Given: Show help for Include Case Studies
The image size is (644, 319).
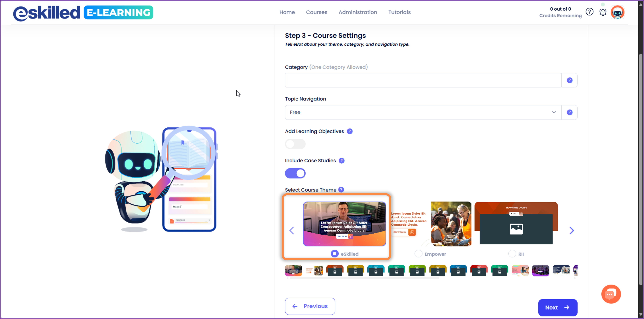Looking at the screenshot, I should coord(341,160).
